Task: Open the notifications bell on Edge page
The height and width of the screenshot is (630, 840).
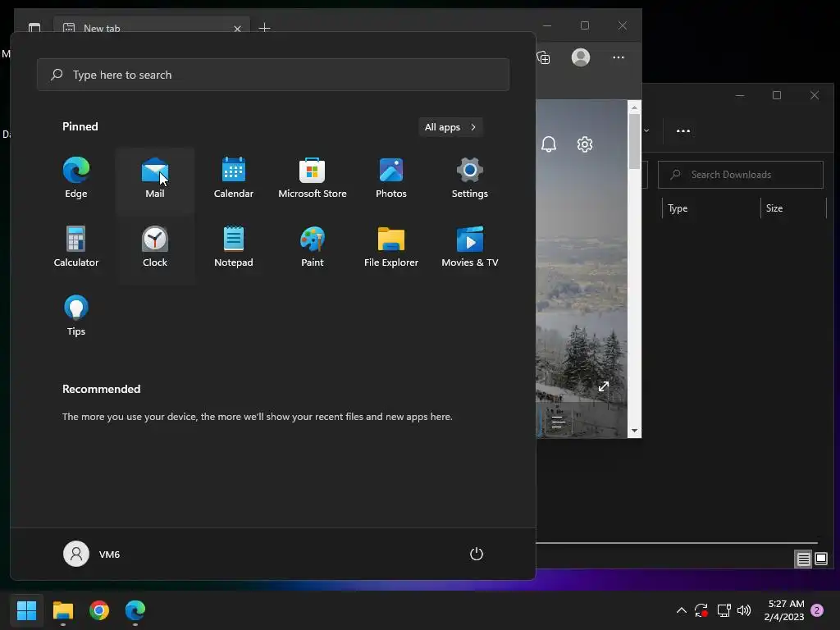Action: pos(549,144)
